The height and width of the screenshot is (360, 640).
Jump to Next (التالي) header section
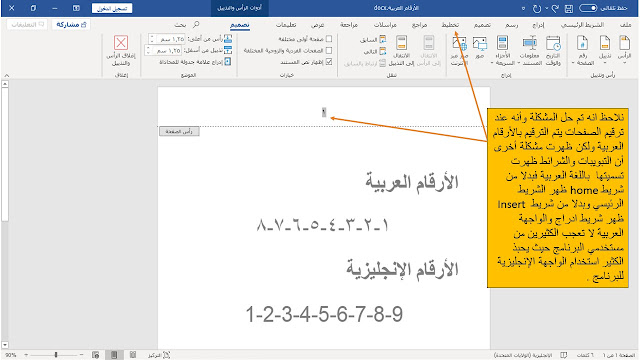[374, 51]
